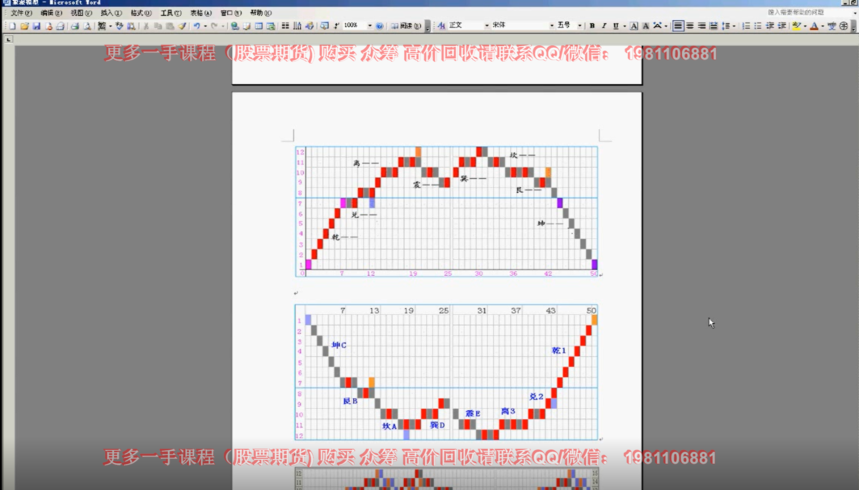Toggle Underline formatting
Image resolution: width=859 pixels, height=490 pixels.
616,26
